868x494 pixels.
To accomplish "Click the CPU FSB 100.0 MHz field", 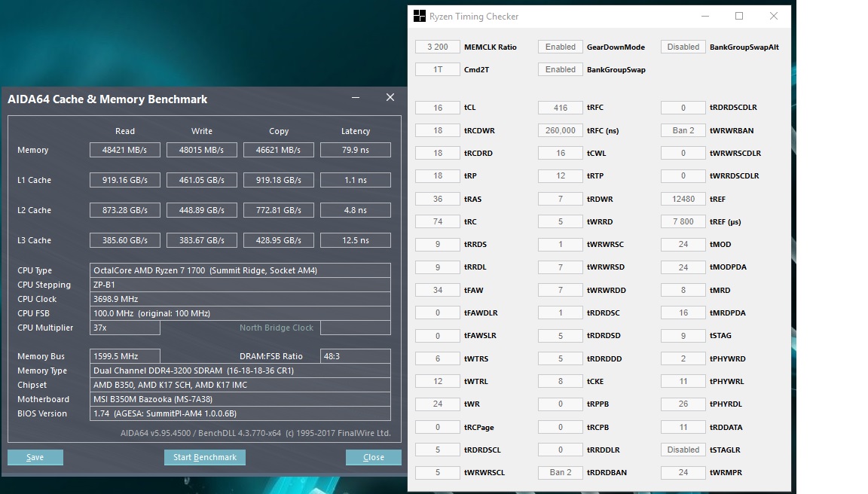I will coord(240,314).
